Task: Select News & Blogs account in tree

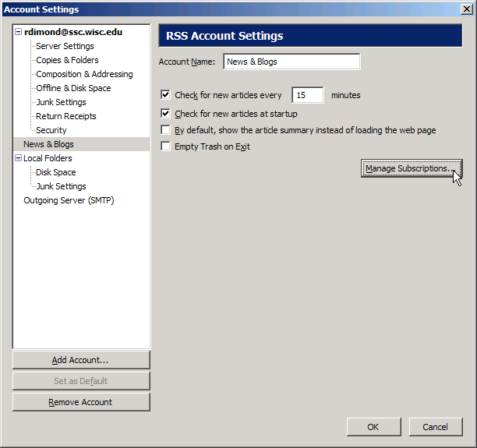Action: (48, 144)
